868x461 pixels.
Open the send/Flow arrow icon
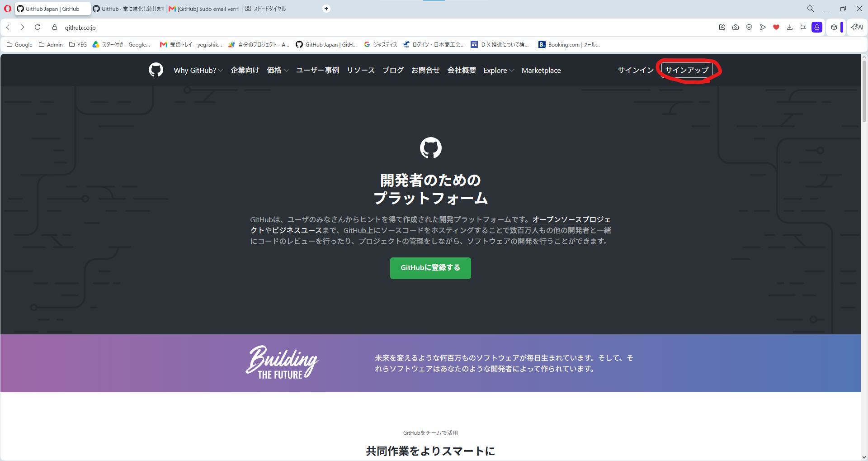pos(763,27)
